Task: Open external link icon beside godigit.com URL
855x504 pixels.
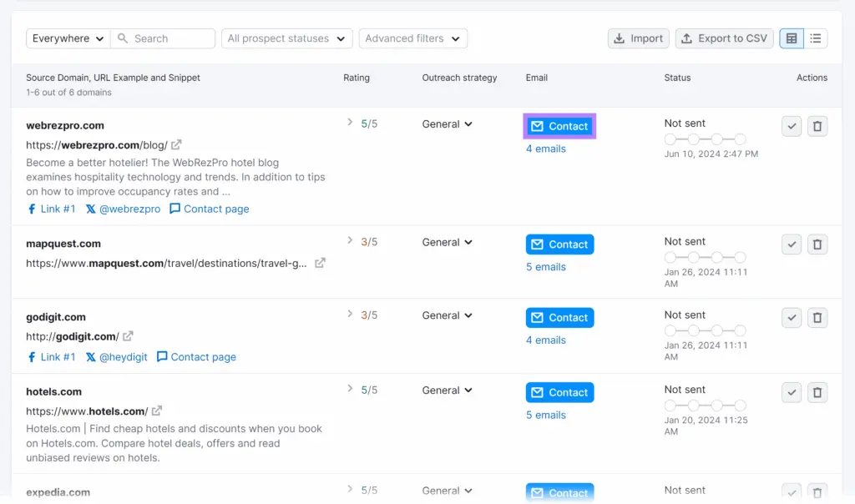Action: (x=128, y=336)
